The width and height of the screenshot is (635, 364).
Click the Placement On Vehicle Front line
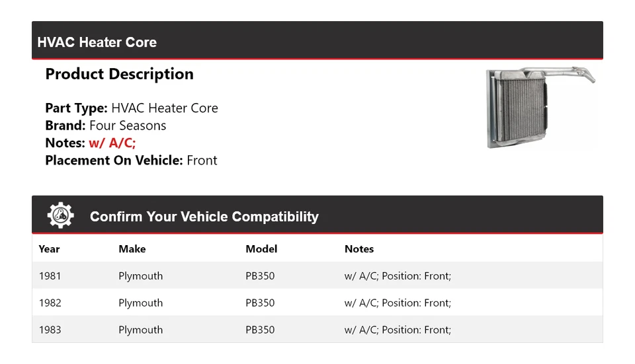tap(131, 160)
